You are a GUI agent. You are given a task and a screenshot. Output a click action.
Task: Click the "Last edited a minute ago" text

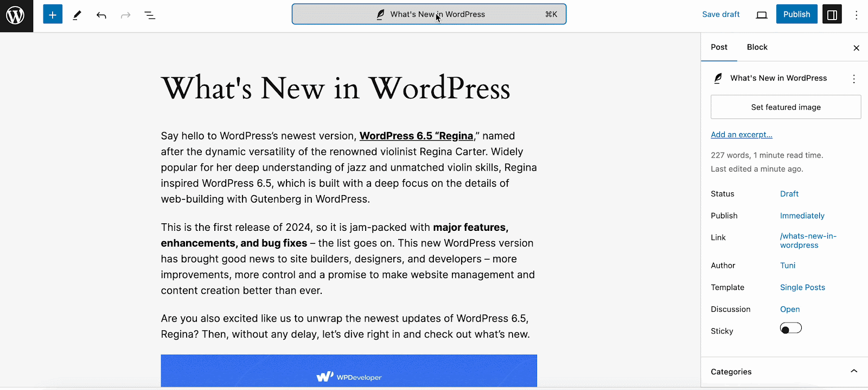click(757, 169)
